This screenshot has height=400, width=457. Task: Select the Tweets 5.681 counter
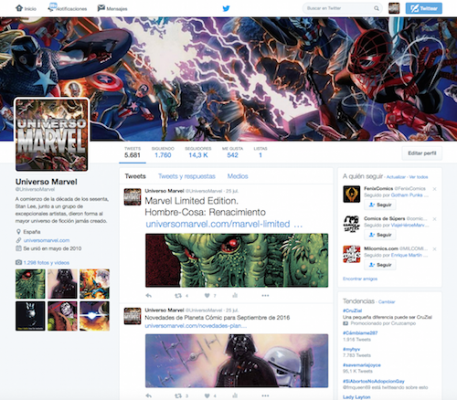(x=132, y=152)
